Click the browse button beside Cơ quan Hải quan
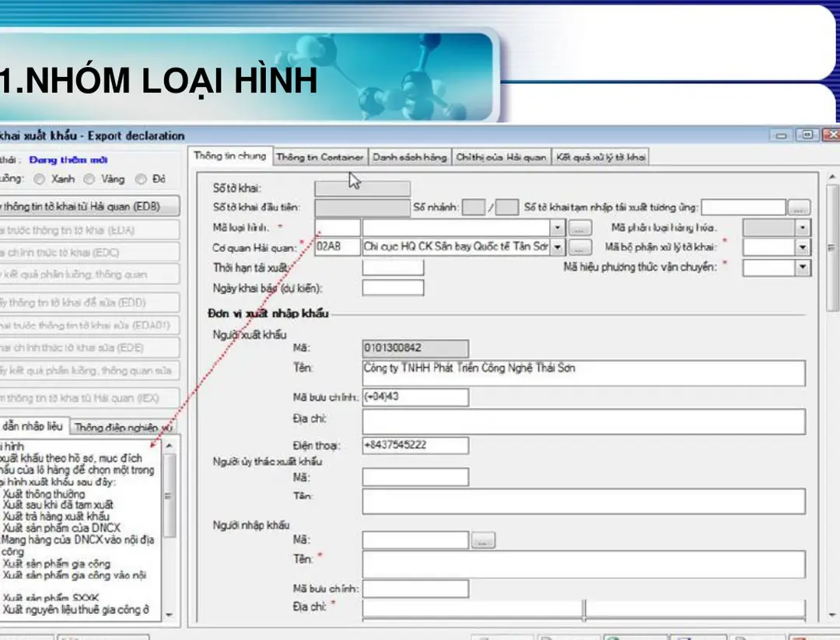Image resolution: width=840 pixels, height=640 pixels. (x=578, y=248)
